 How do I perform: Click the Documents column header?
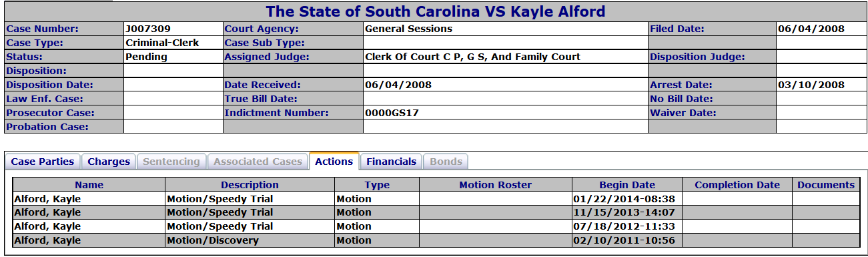tap(826, 185)
